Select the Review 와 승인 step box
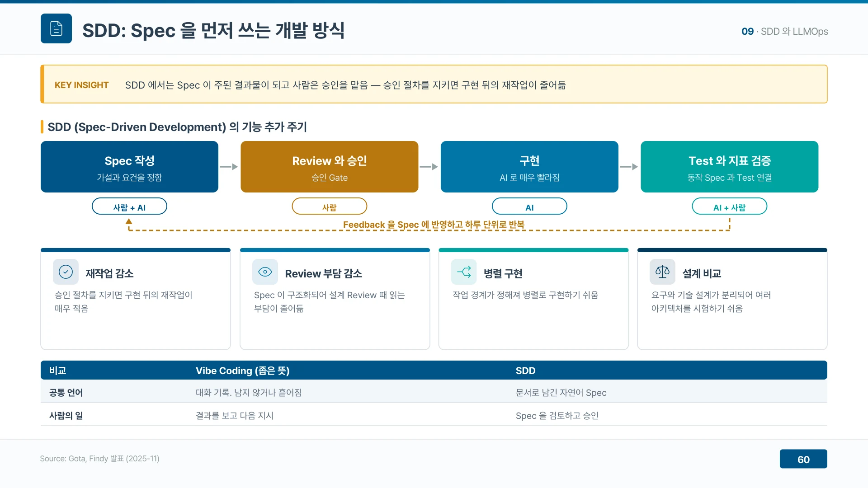Viewport: 868px width, 488px height. (330, 167)
